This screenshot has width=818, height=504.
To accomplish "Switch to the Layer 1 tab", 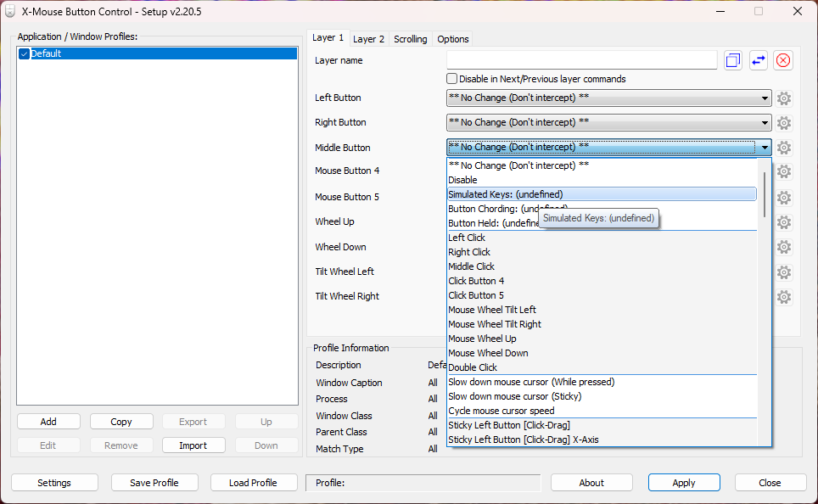I will pos(328,37).
